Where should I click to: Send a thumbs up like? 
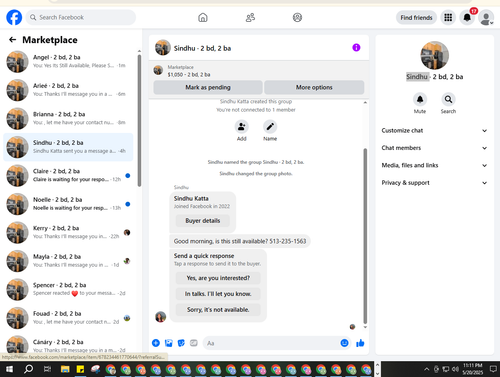(x=360, y=343)
